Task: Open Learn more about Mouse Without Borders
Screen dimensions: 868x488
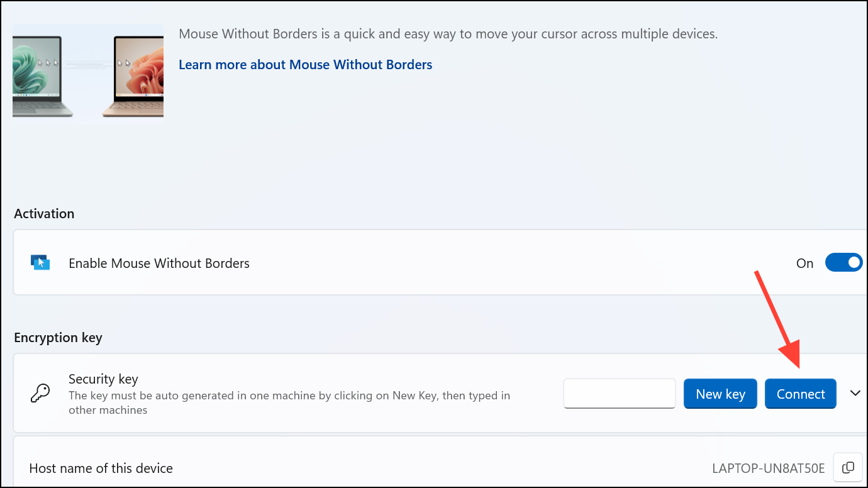Action: [305, 64]
